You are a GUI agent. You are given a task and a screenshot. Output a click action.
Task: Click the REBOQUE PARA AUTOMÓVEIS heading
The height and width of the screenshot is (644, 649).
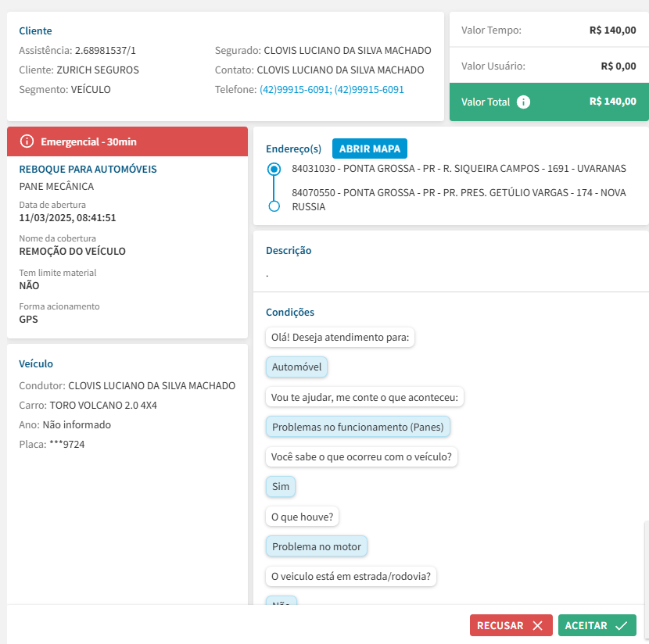(88, 169)
